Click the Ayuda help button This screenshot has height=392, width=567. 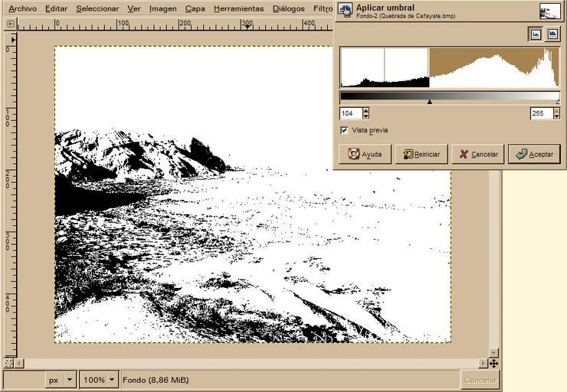pos(365,154)
